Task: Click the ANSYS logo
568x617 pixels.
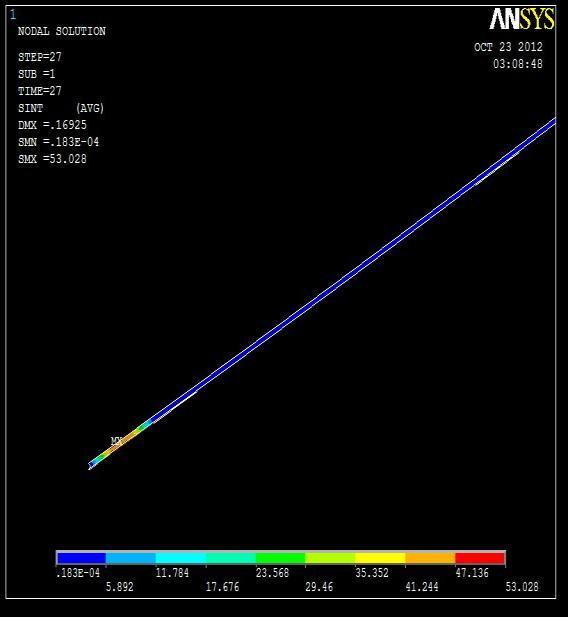Action: pyautogui.click(x=522, y=18)
